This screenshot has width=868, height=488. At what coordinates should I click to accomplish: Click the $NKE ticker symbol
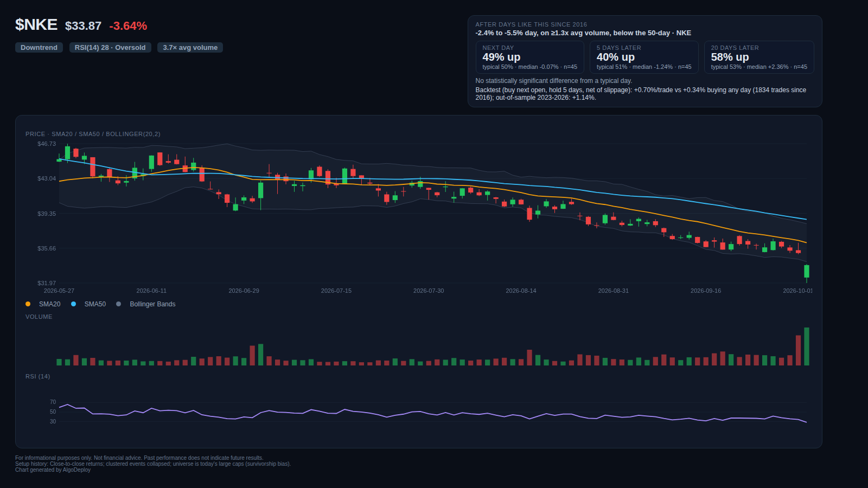36,25
